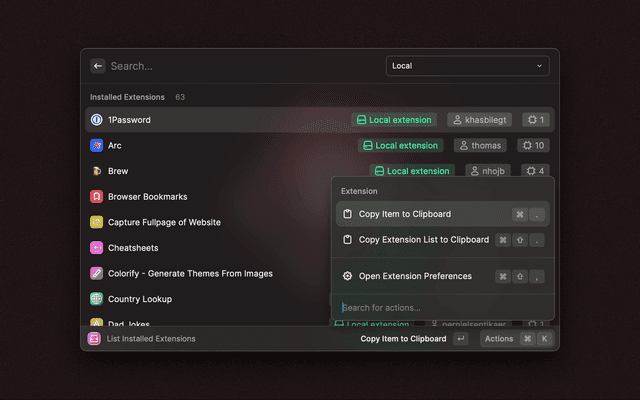The height and width of the screenshot is (400, 640).
Task: Select Copy Item to Clipboard action
Action: [404, 214]
